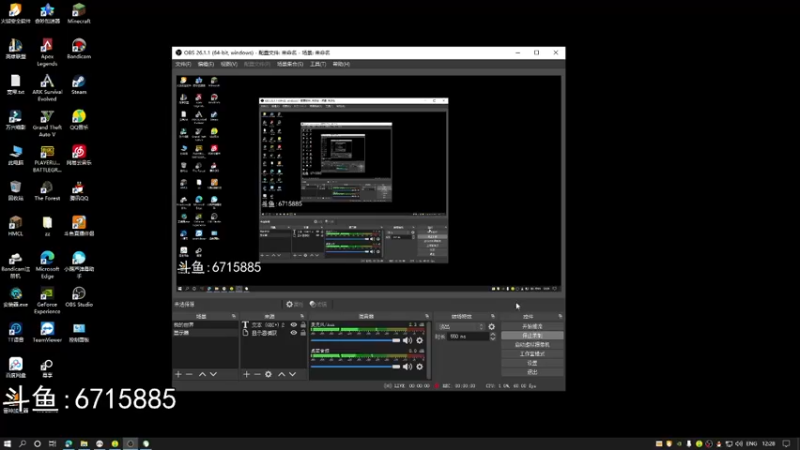Screen dimensions: 800x450
Task: Adjust transition duration stepper arrows
Action: click(493, 337)
